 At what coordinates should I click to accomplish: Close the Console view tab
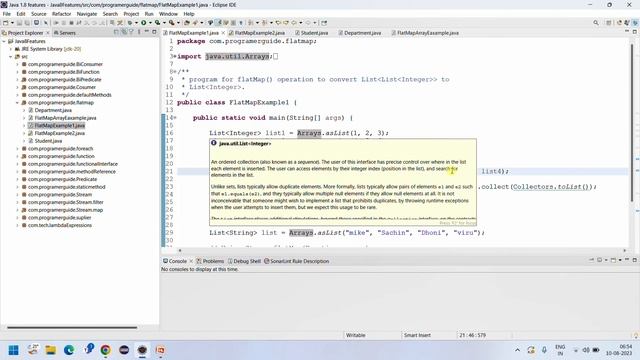pos(191,261)
